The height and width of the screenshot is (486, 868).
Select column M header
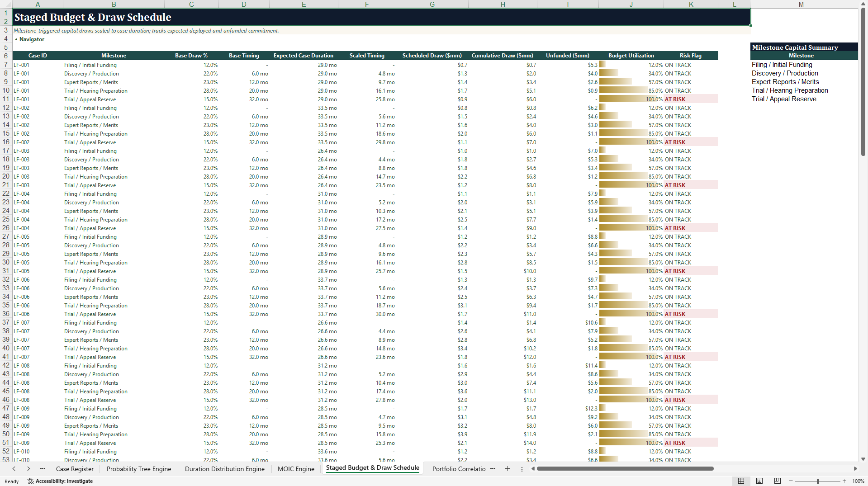tap(801, 4)
